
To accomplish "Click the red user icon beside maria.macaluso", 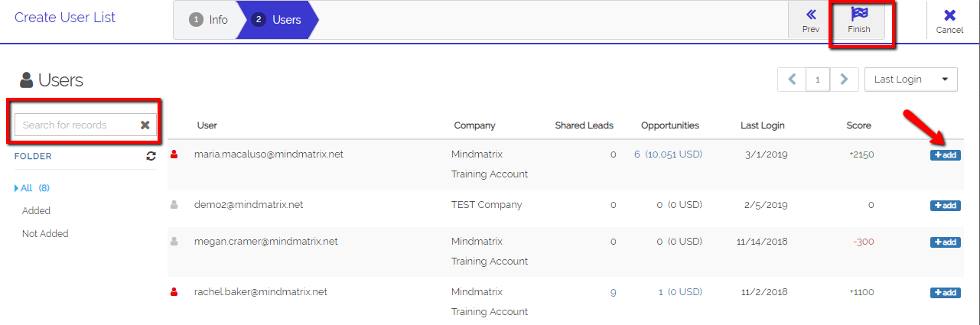I will coord(174,154).
